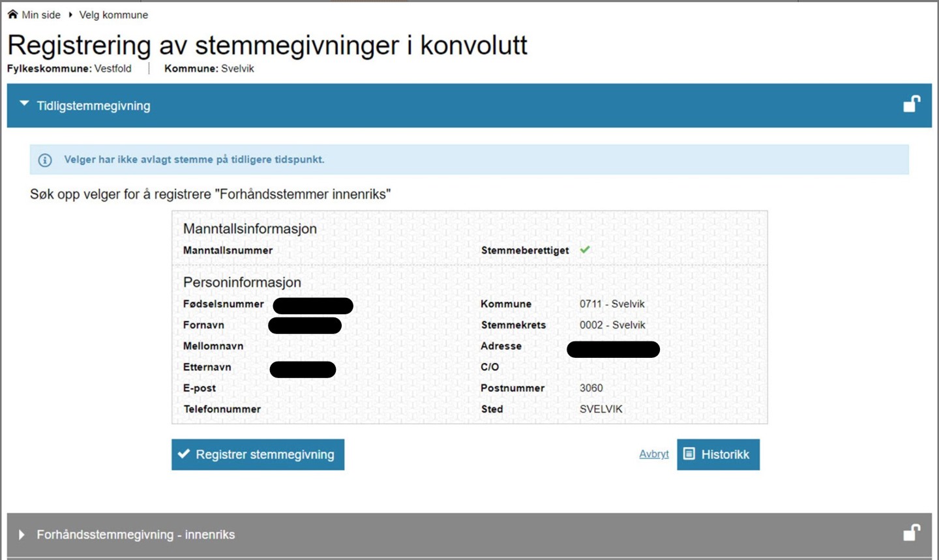Screen dimensions: 939x560
Task: Click the document icon on Historikk button
Action: pos(689,454)
